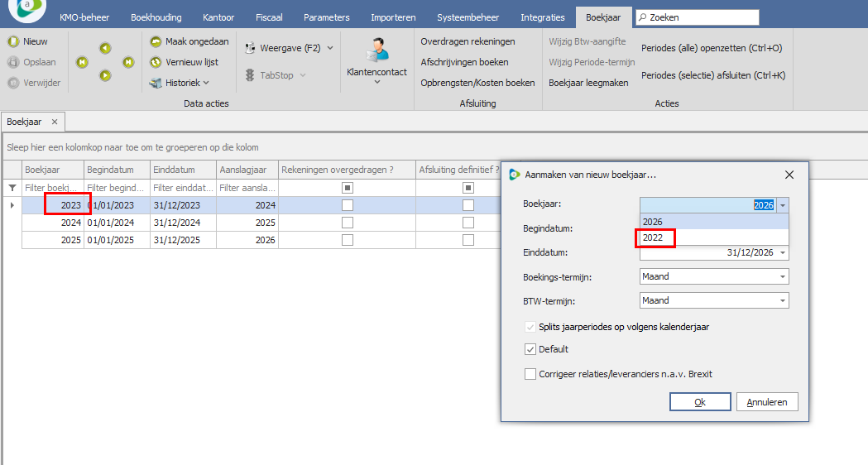
Task: Click the Nieuw record icon
Action: tap(13, 41)
